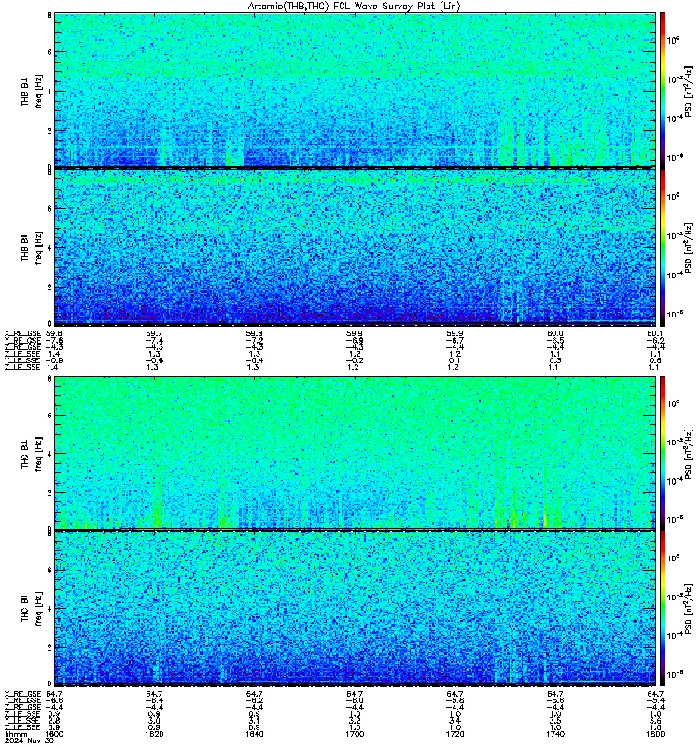Viewport: 700px width, 747px height.
Task: Click the 'hhmm' time axis label
Action: 17,734
